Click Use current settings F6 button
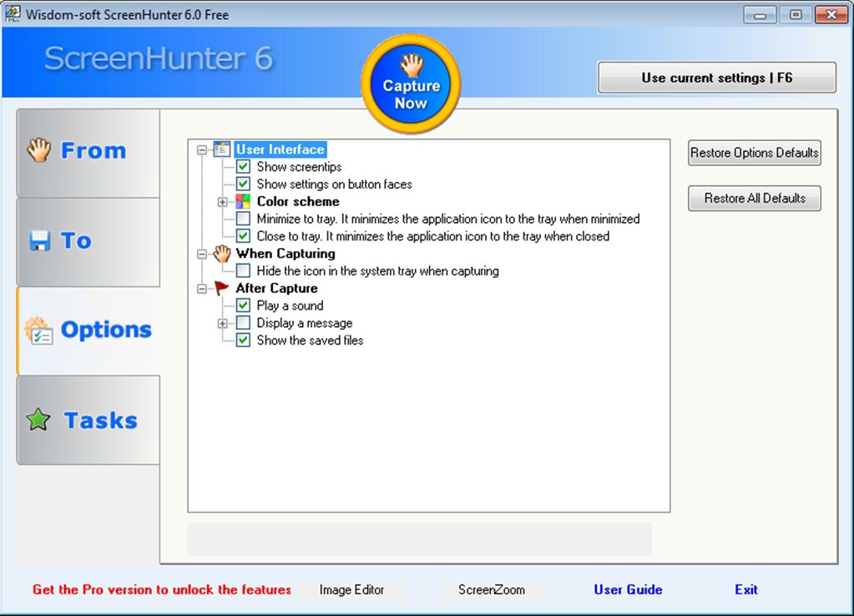The width and height of the screenshot is (854, 616). pyautogui.click(x=717, y=78)
